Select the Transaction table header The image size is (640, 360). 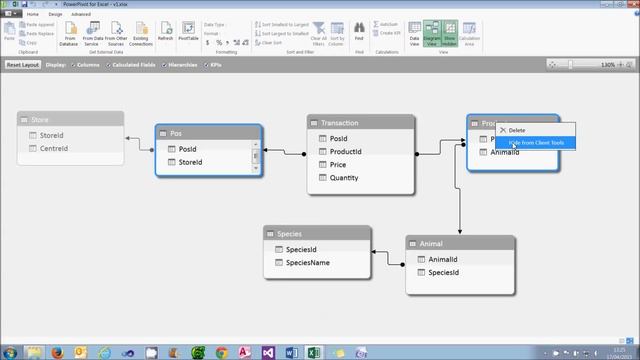click(361, 122)
